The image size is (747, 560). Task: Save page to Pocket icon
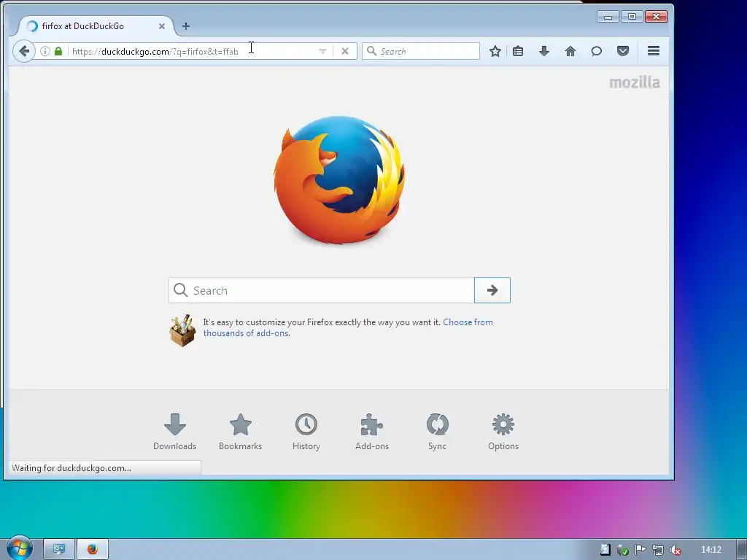tap(623, 51)
